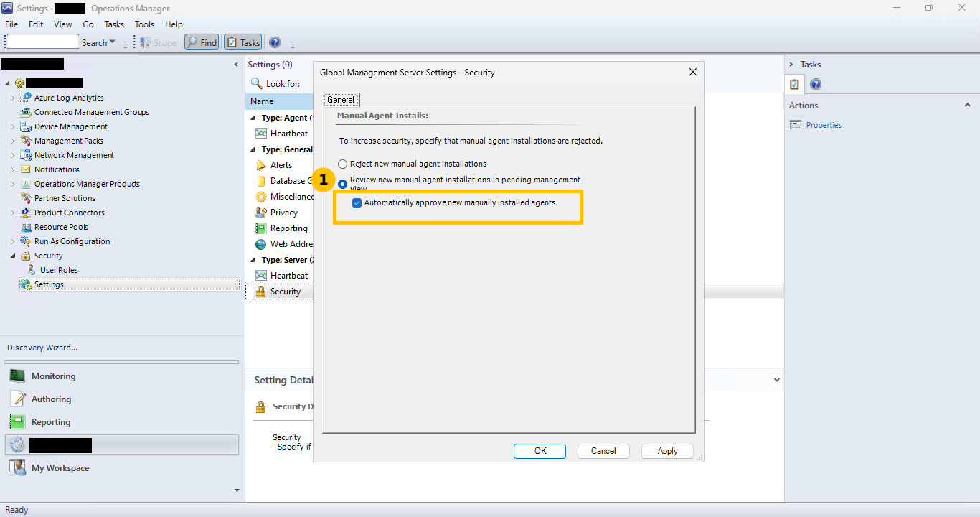Screen dimensions: 980x517
Task: Select the Connected Management Groups icon
Action: tap(26, 112)
